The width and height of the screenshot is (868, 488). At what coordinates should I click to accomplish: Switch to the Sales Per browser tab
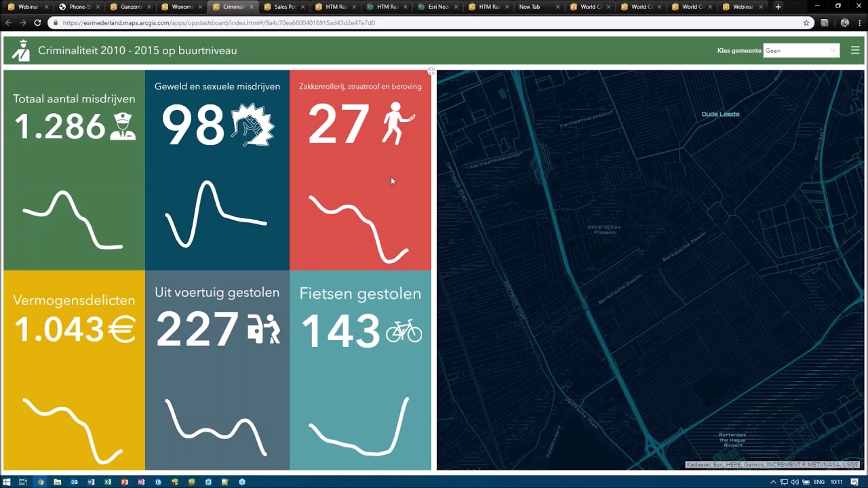[285, 7]
